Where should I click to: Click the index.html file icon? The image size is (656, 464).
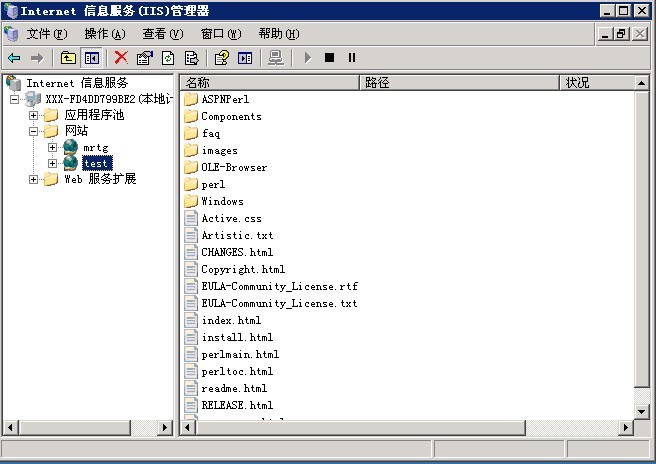(191, 320)
